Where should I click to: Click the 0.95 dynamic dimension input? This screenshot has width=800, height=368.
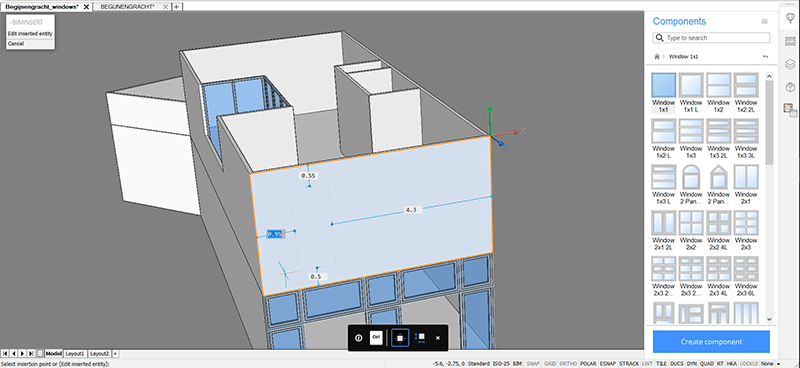(x=275, y=234)
